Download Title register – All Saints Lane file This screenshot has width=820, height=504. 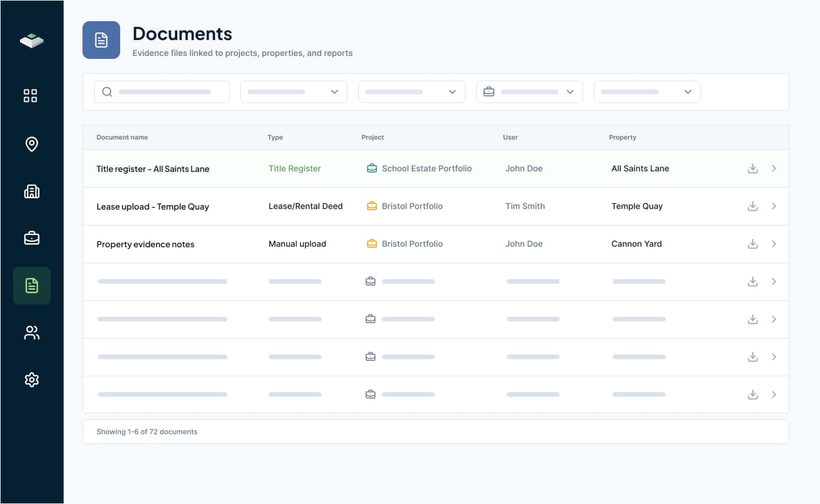[x=752, y=168]
